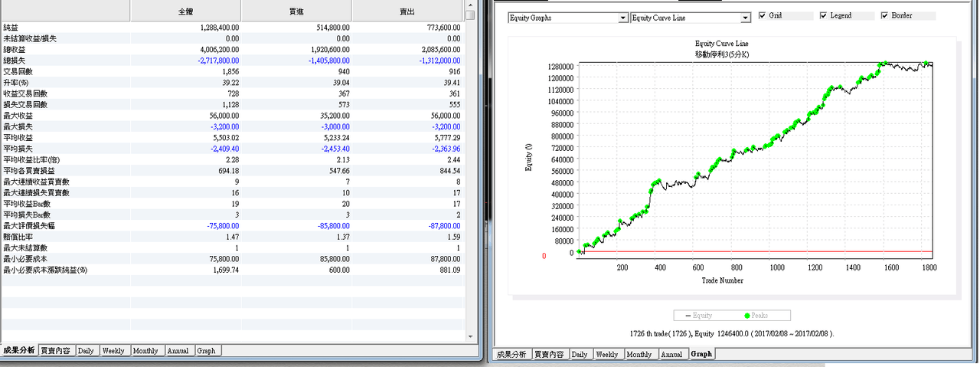The width and height of the screenshot is (980, 367).
Task: Switch to Daily tab in left report window
Action: [x=86, y=350]
